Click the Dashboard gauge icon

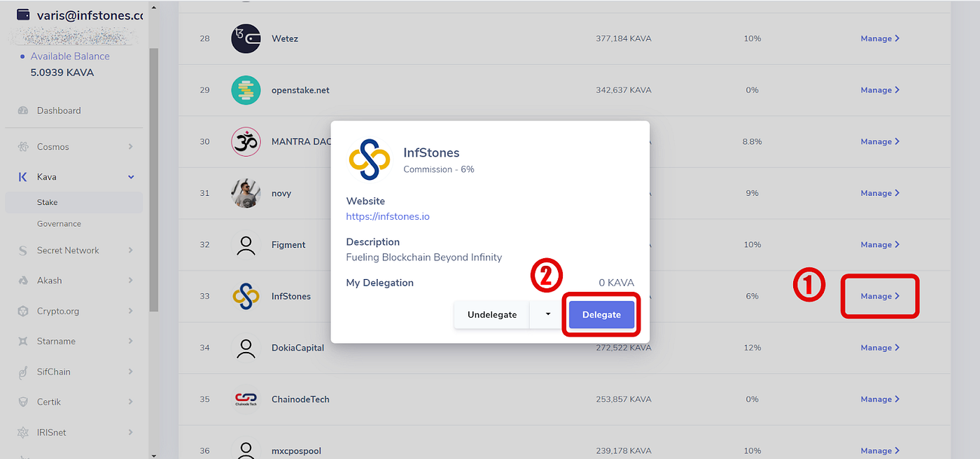pos(23,111)
